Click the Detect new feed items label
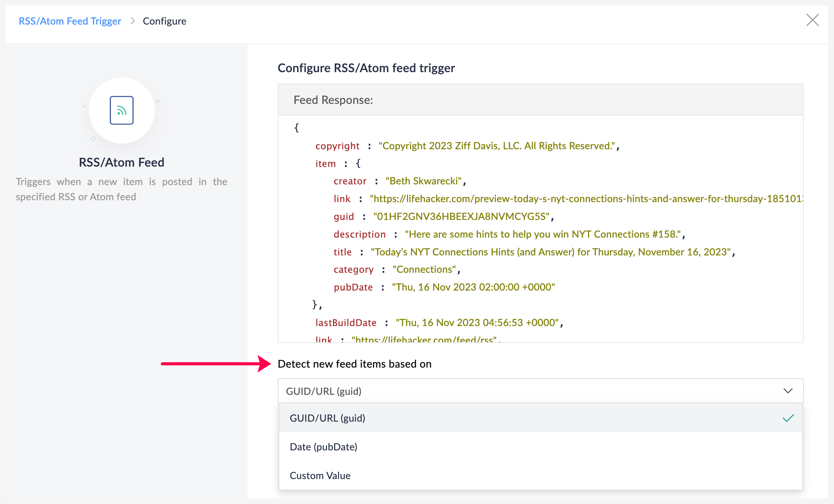 tap(354, 364)
